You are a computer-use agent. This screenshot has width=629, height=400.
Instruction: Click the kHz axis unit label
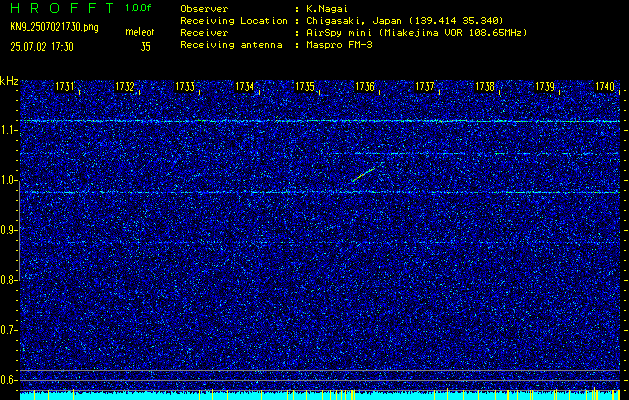(x=9, y=81)
